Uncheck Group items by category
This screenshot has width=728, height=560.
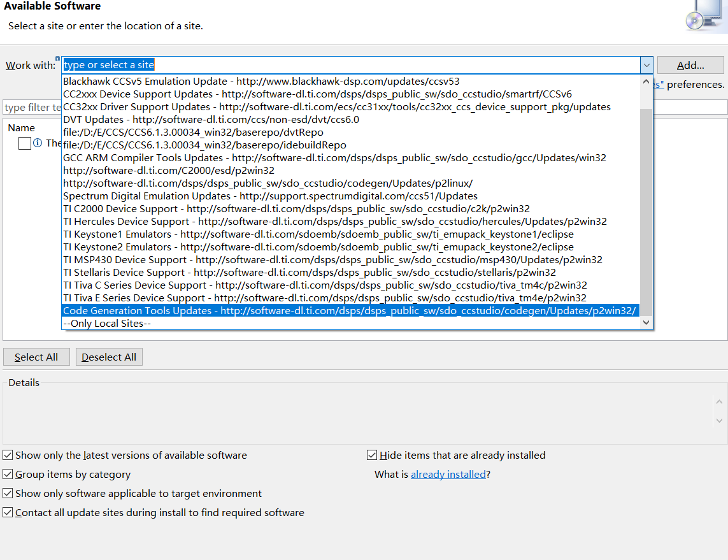point(8,474)
